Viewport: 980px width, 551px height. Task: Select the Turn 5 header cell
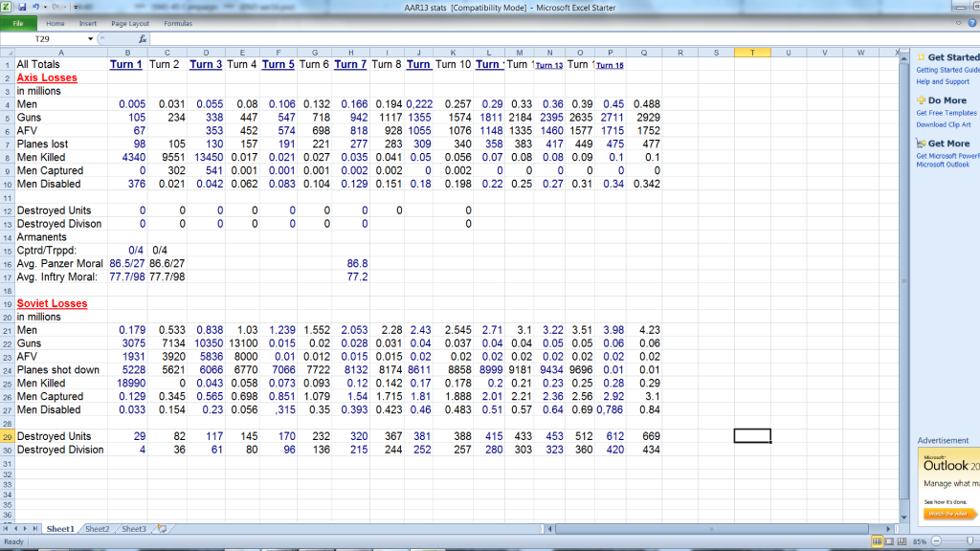click(278, 64)
